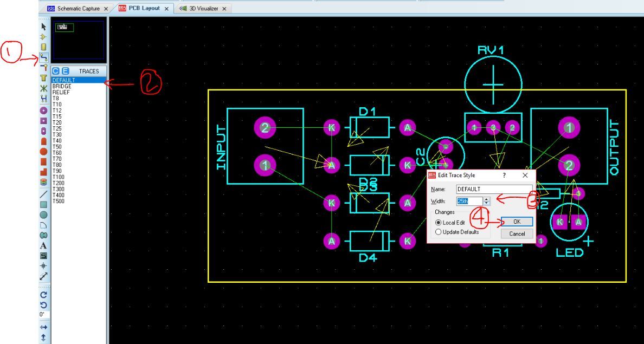Click the E button in TRACES panel
Viewport: 644px width, 344px height.
(65, 71)
